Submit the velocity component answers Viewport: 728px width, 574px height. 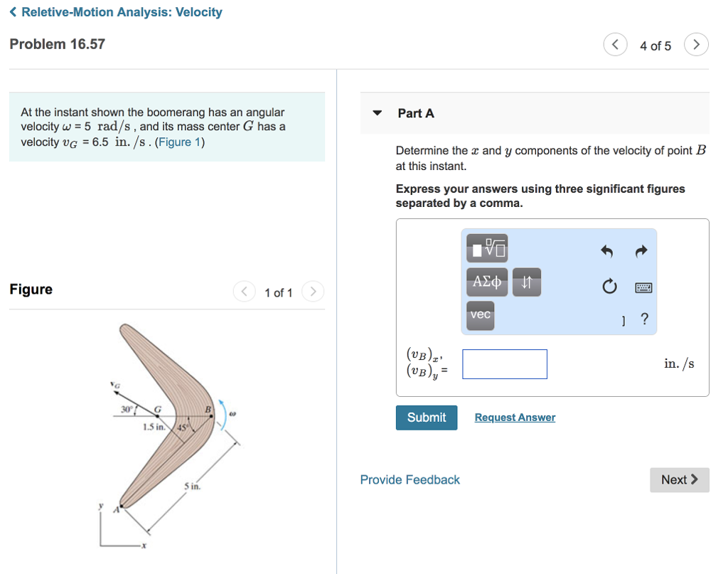[x=426, y=418]
